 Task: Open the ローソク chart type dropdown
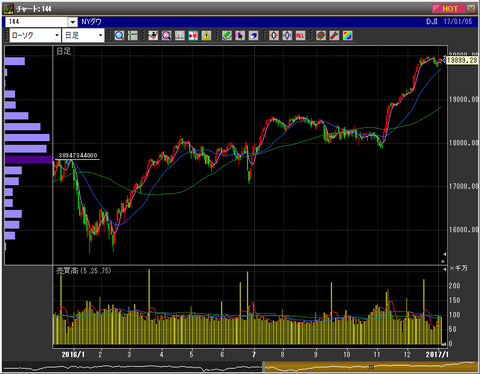(35, 35)
